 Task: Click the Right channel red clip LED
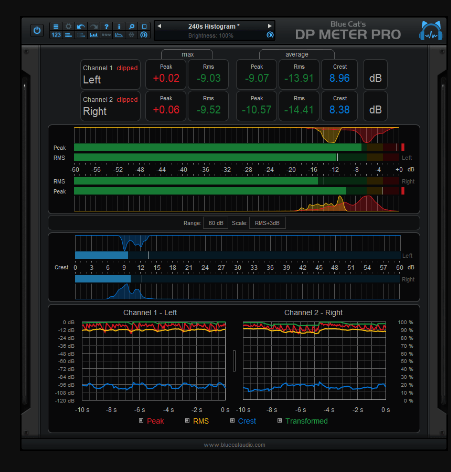pyautogui.click(x=403, y=191)
